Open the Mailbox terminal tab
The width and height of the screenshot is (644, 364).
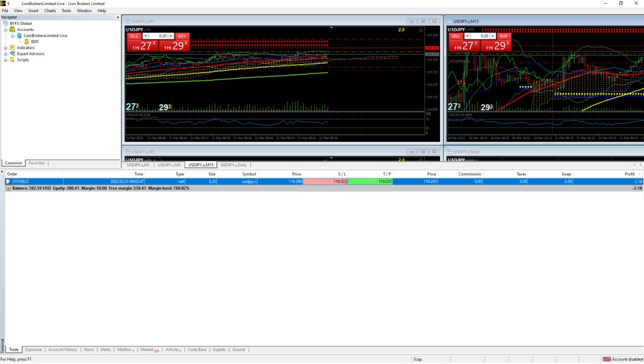pos(124,349)
